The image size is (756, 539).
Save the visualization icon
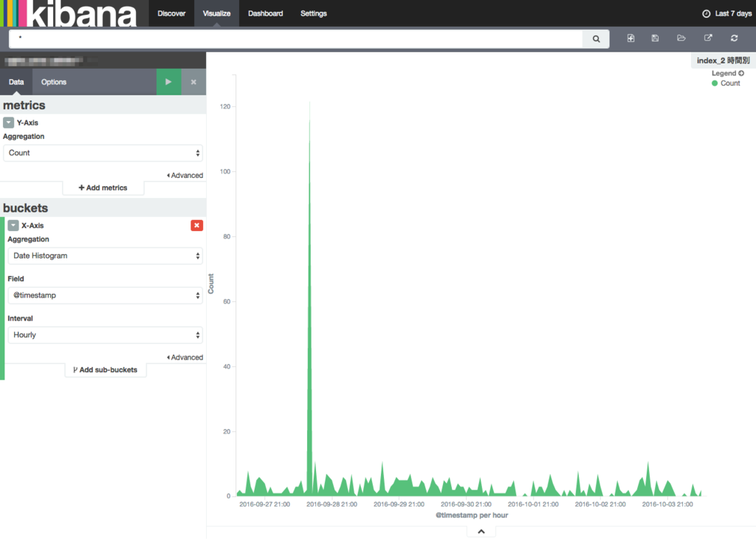click(655, 38)
